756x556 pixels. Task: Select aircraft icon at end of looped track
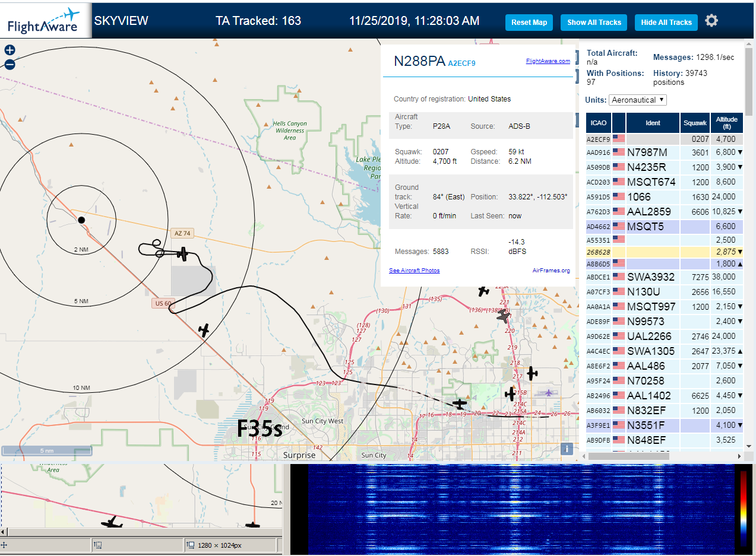click(182, 254)
